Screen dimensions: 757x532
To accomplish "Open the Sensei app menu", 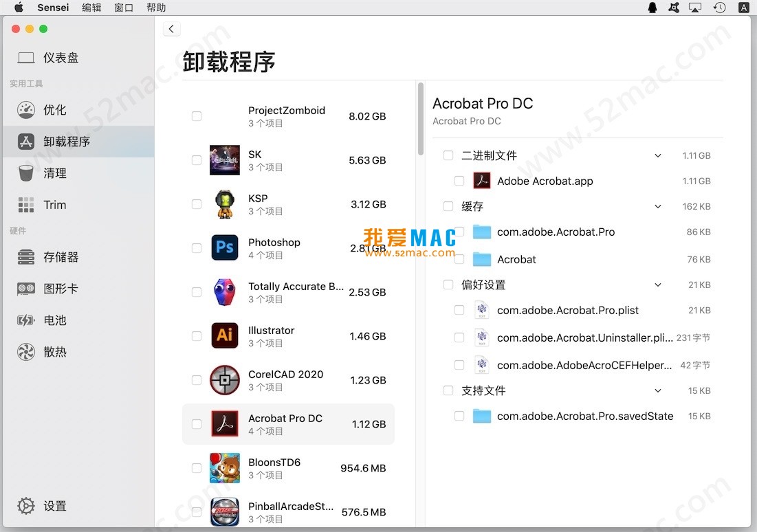I will click(x=53, y=8).
